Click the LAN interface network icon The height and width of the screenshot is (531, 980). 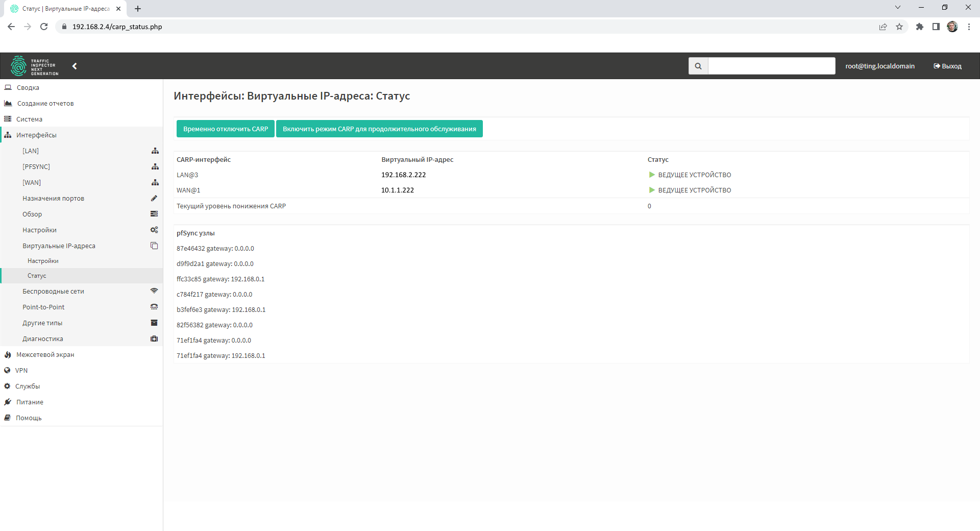(x=155, y=151)
